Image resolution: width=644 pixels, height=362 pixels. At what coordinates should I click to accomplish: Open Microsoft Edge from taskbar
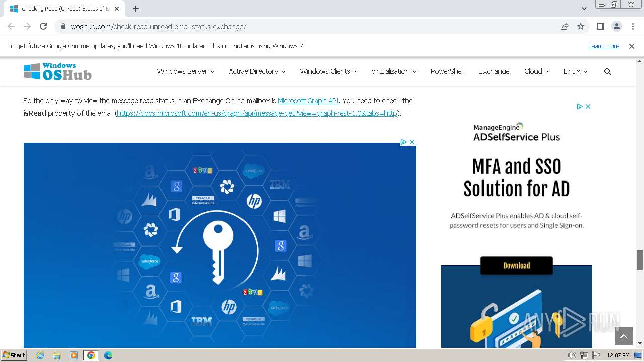pyautogui.click(x=108, y=355)
